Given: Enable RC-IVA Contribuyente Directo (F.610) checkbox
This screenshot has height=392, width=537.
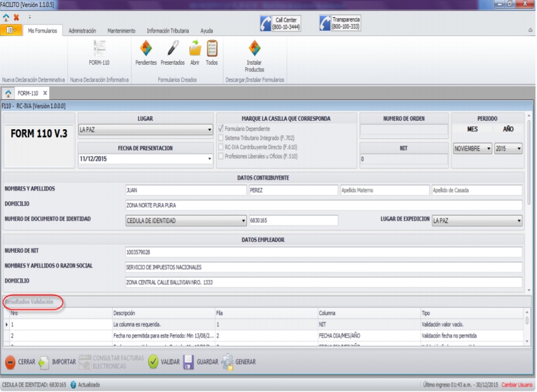Looking at the screenshot, I should point(221,147).
